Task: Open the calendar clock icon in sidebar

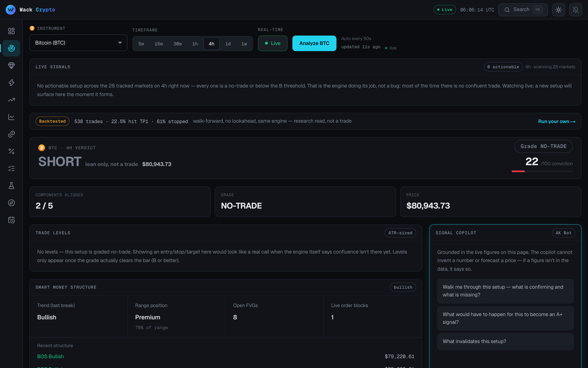Action: point(11,220)
